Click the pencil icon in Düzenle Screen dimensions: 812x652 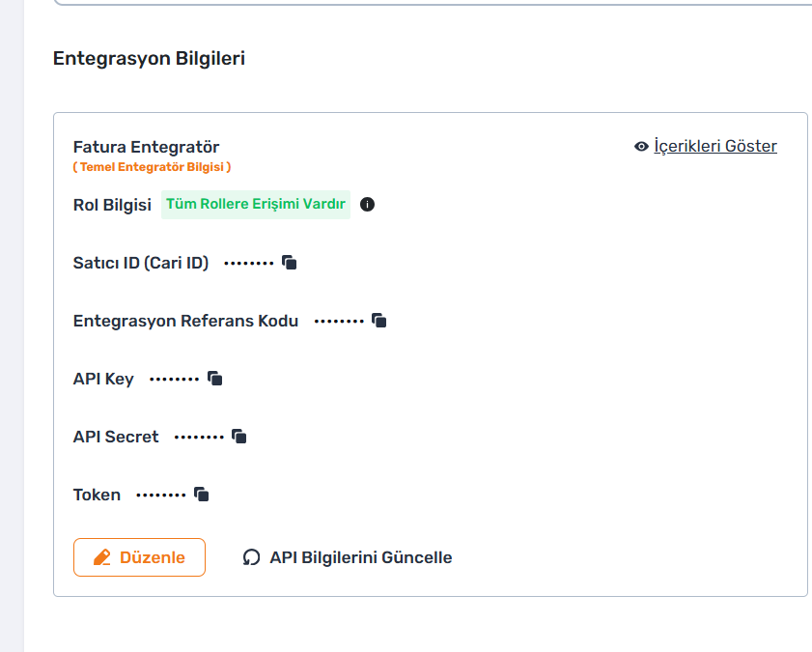(102, 557)
